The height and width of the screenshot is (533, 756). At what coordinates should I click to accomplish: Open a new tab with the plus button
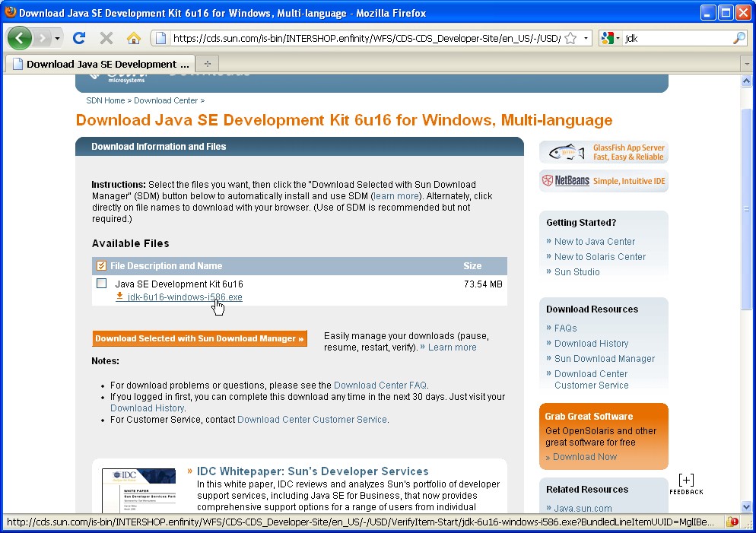point(207,63)
